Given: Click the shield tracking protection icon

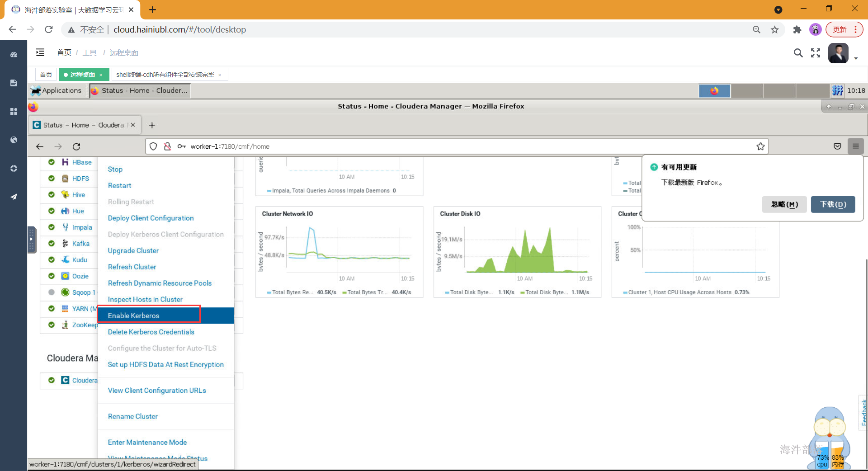Looking at the screenshot, I should pyautogui.click(x=153, y=146).
